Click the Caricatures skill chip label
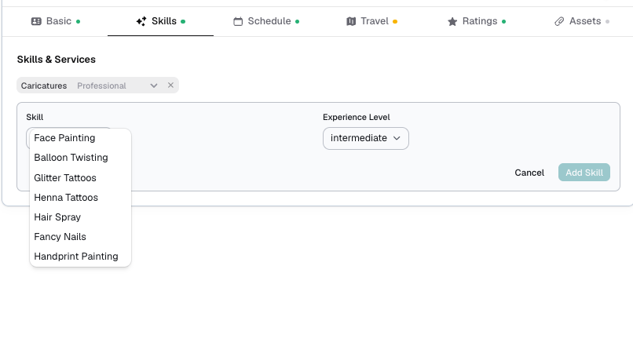633x364 pixels. tap(44, 86)
